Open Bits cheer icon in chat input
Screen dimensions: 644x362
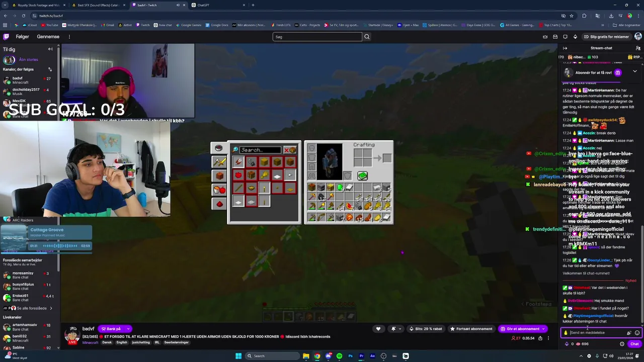coord(629,333)
